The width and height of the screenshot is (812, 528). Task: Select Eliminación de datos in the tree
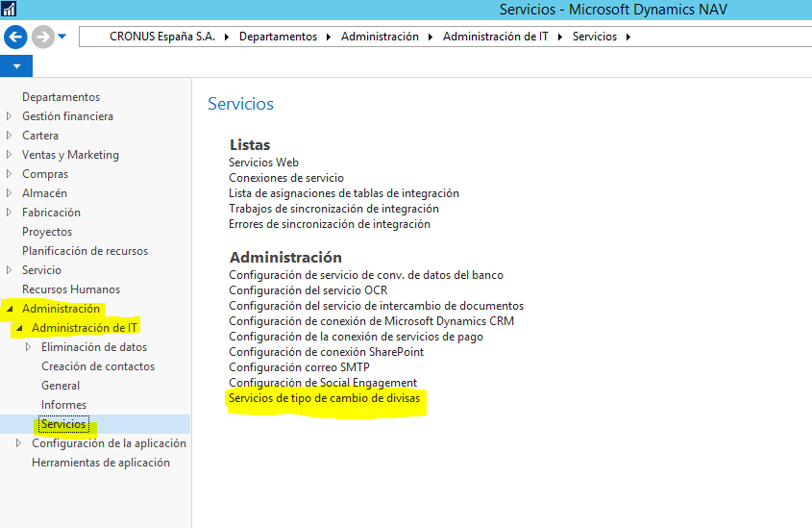click(94, 346)
